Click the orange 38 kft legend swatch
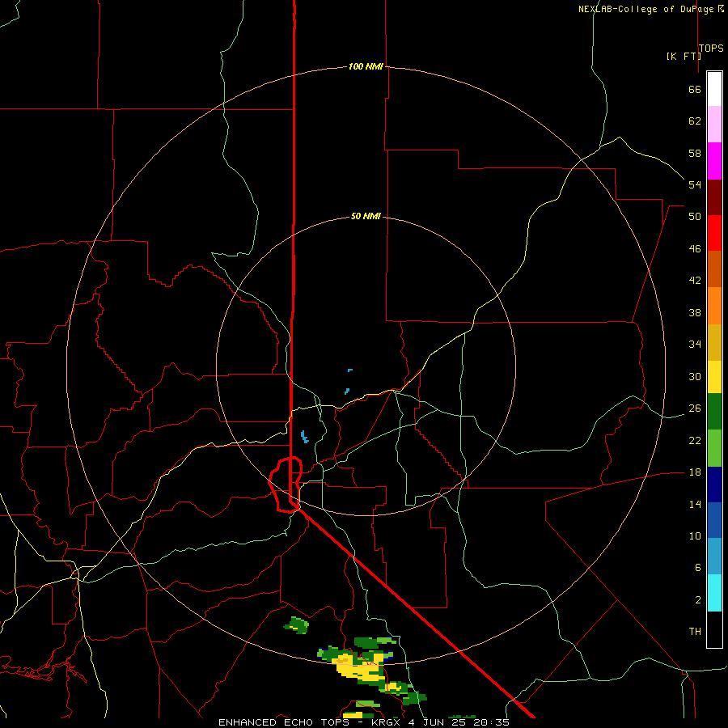Image resolution: width=728 pixels, height=728 pixels. (714, 306)
